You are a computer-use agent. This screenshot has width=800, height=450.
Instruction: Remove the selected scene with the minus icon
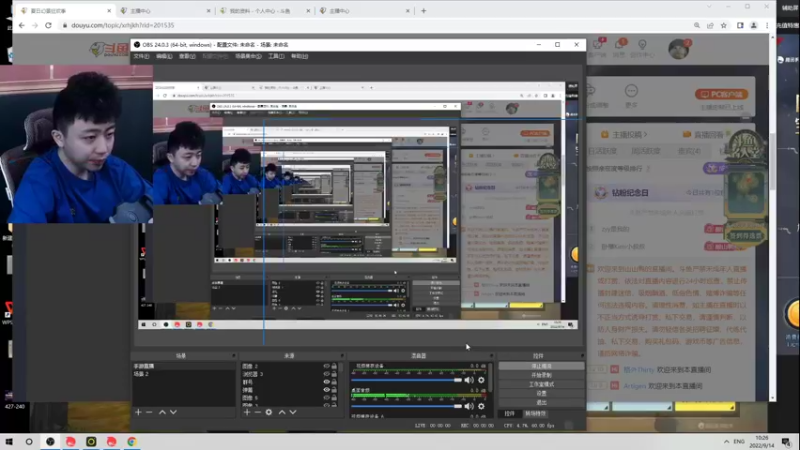click(x=149, y=412)
